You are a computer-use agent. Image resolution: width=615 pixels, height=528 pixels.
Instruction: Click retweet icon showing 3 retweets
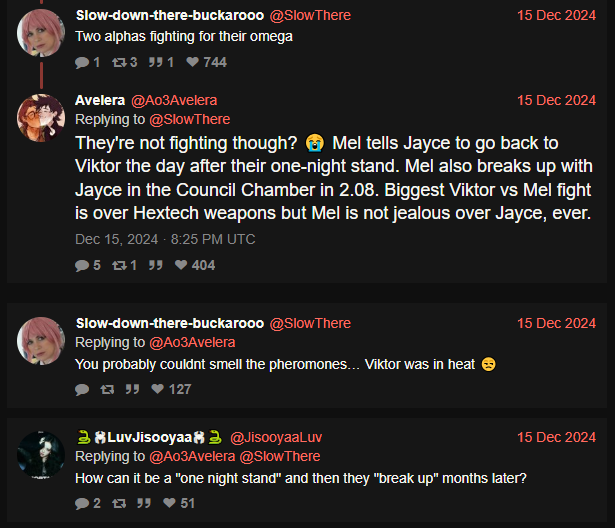tap(119, 62)
